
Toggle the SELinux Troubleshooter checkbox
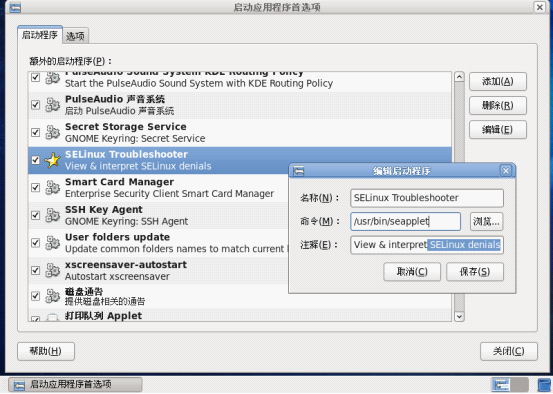click(35, 160)
